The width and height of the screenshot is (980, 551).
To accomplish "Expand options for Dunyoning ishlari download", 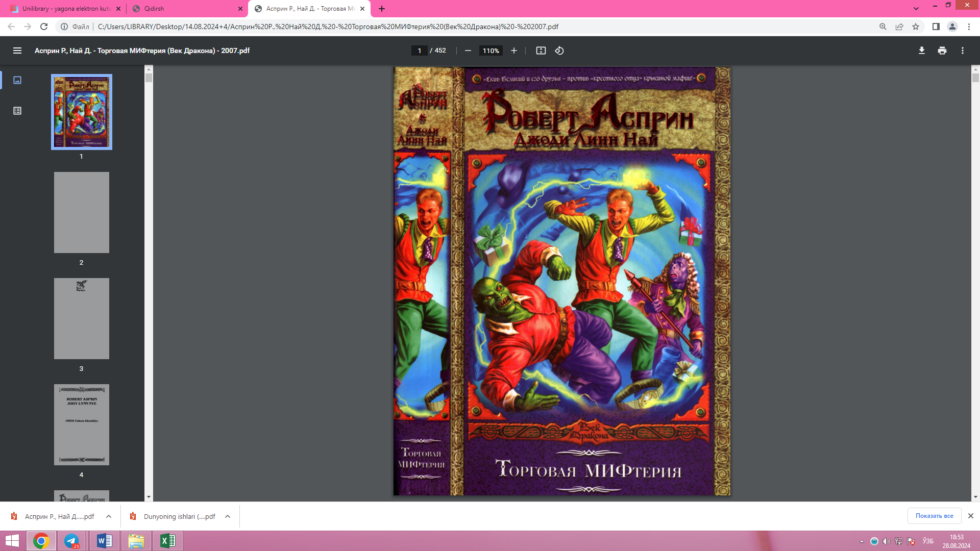I will click(228, 516).
